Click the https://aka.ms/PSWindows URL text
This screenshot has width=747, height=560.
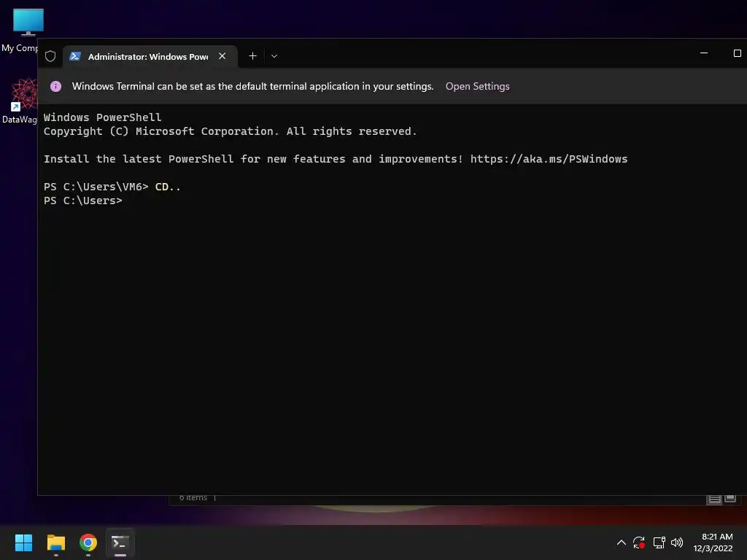tap(549, 159)
